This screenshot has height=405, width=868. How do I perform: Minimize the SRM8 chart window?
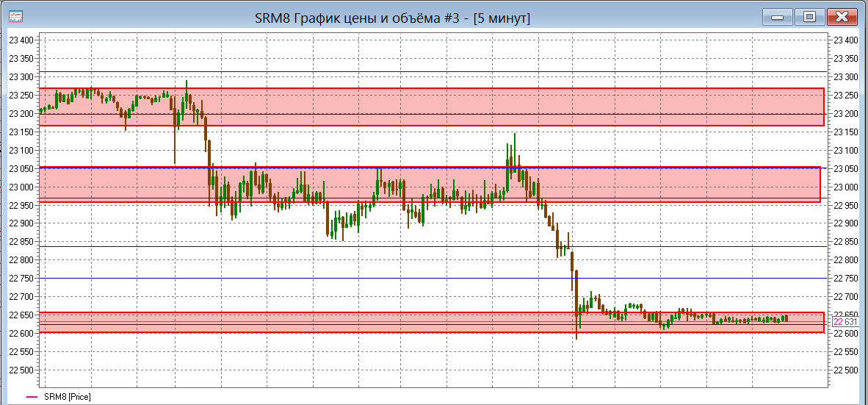click(x=777, y=17)
